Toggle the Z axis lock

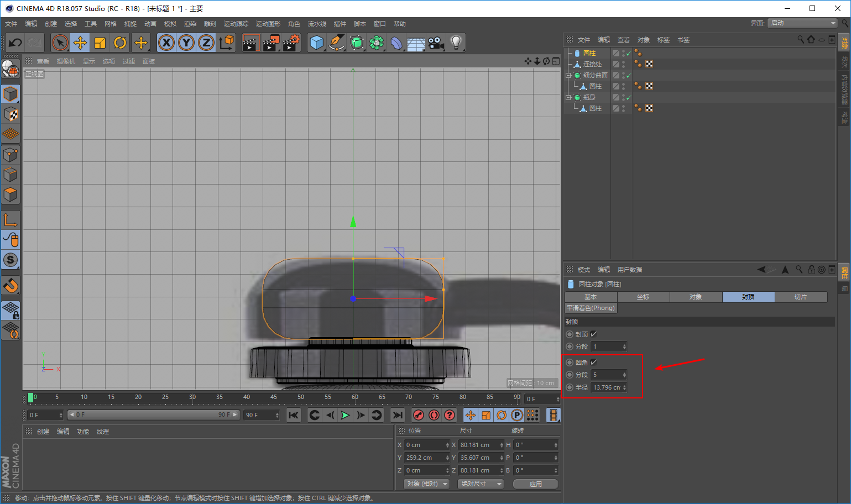click(206, 43)
